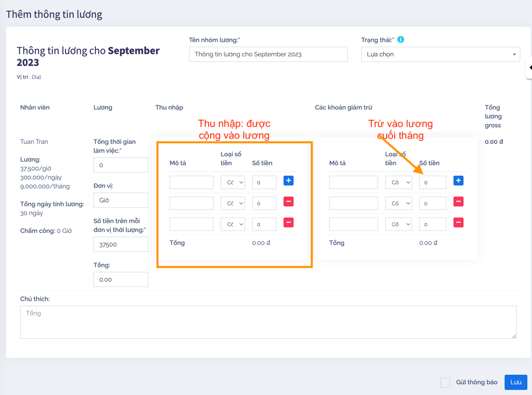Delete third deduction row using minus button
This screenshot has width=532, height=395.
click(458, 223)
